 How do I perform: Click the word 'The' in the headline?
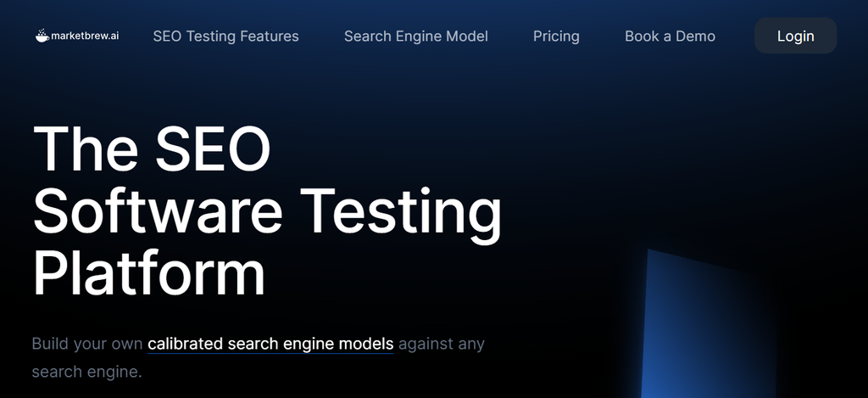coord(85,149)
